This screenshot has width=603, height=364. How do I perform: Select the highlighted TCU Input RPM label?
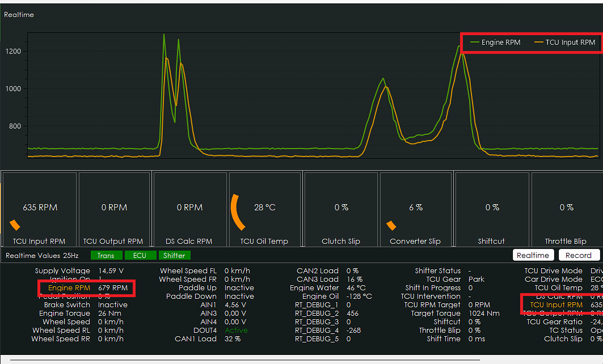pos(556,305)
